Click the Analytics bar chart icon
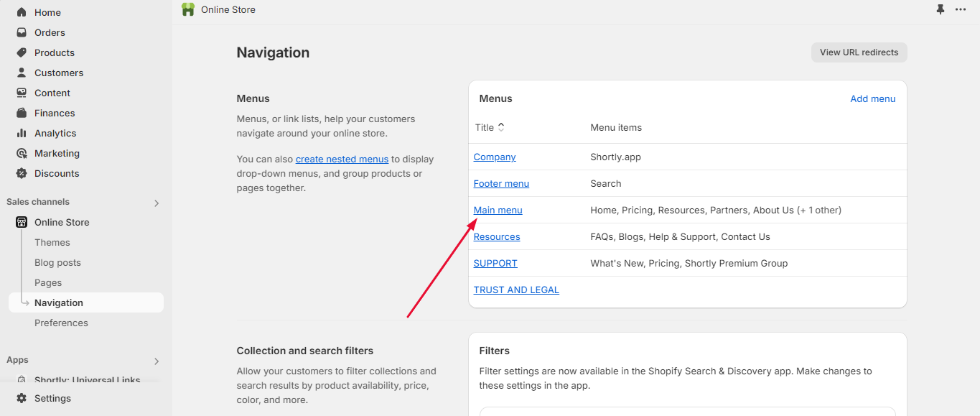The height and width of the screenshot is (416, 980). click(x=22, y=133)
